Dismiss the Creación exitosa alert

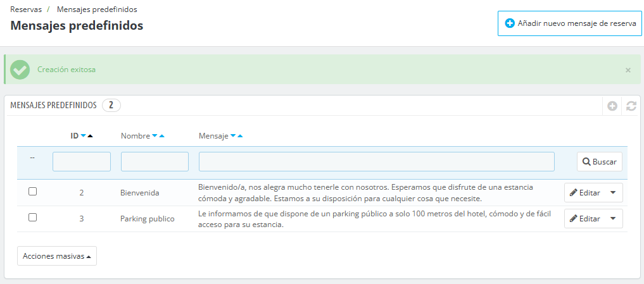[x=628, y=70]
